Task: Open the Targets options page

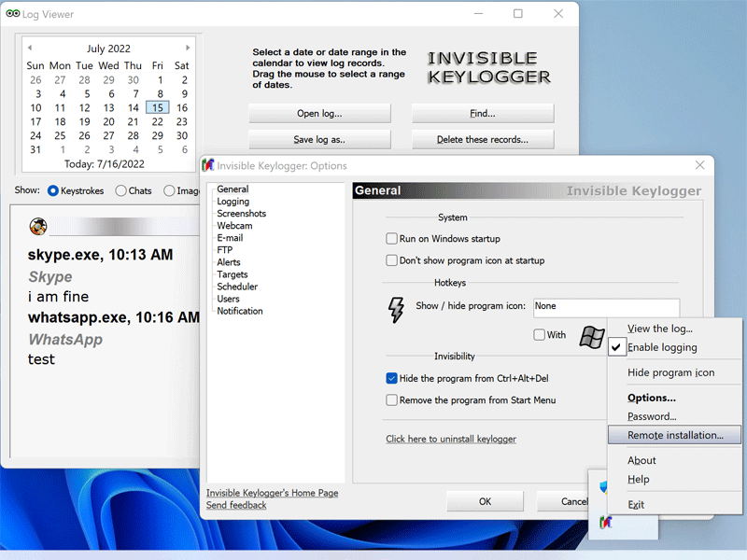Action: [233, 274]
